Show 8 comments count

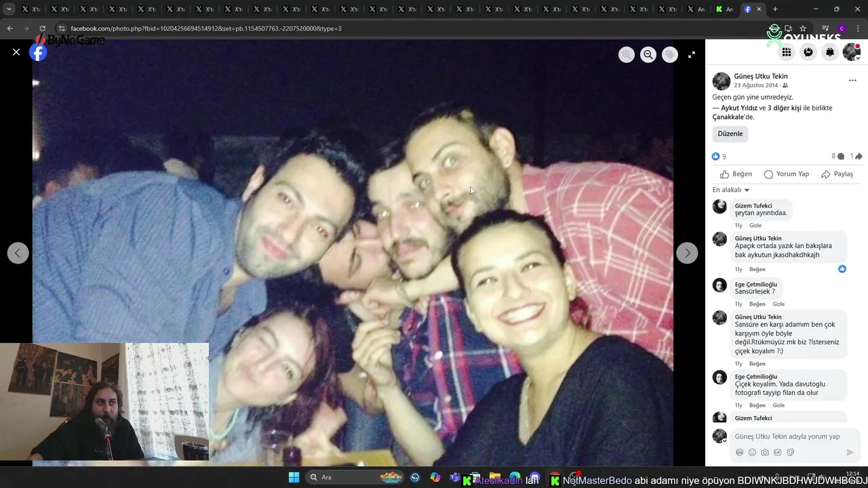[837, 157]
